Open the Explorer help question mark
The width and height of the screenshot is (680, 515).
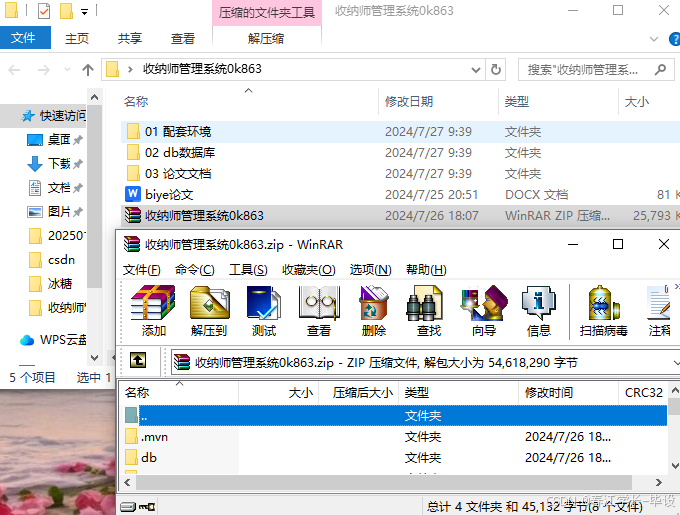point(674,39)
